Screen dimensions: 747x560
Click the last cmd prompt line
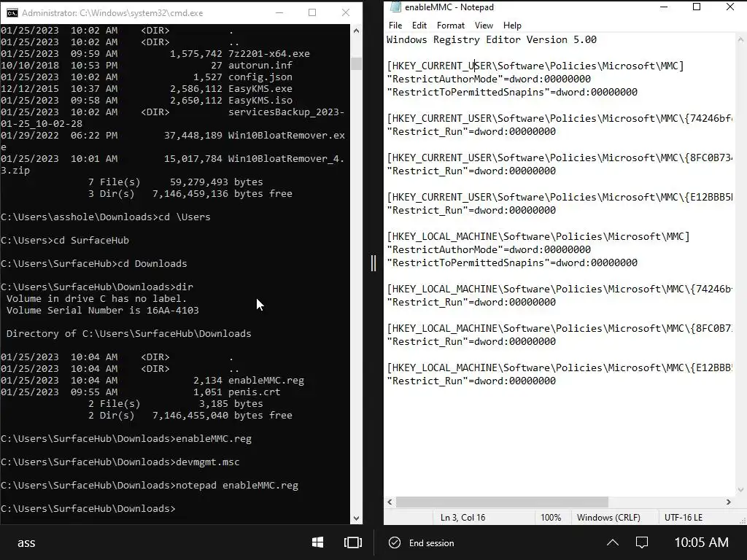coord(88,509)
